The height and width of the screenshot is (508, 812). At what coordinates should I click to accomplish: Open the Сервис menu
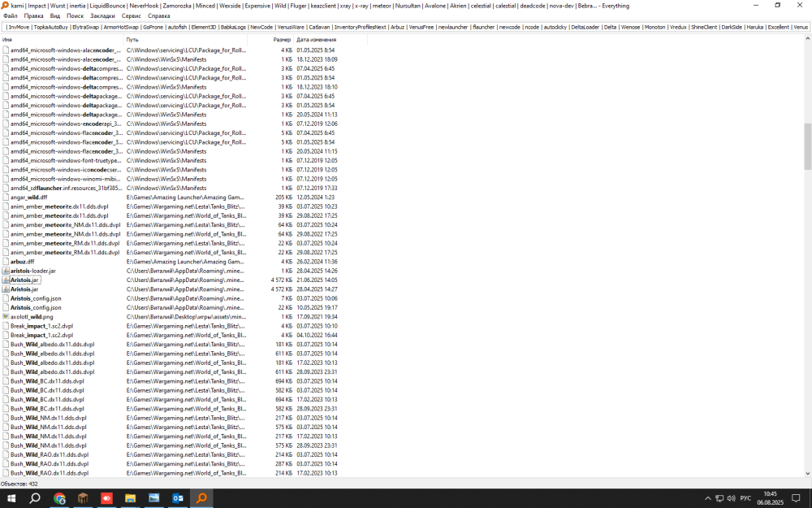click(131, 16)
